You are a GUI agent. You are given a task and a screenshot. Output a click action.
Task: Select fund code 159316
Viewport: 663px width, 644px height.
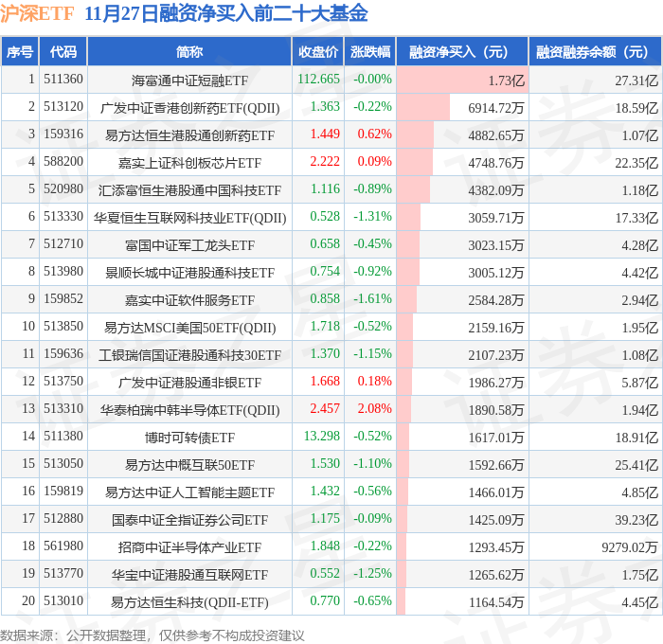63,134
